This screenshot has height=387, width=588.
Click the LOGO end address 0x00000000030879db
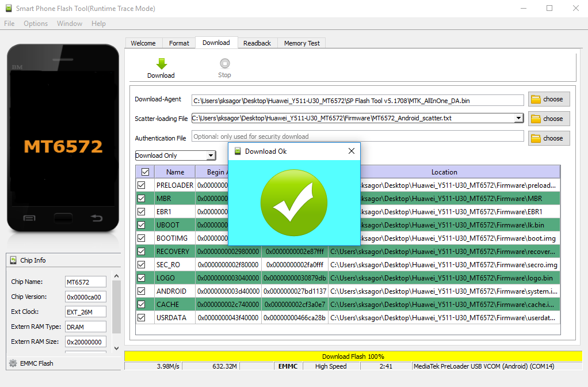(x=295, y=278)
